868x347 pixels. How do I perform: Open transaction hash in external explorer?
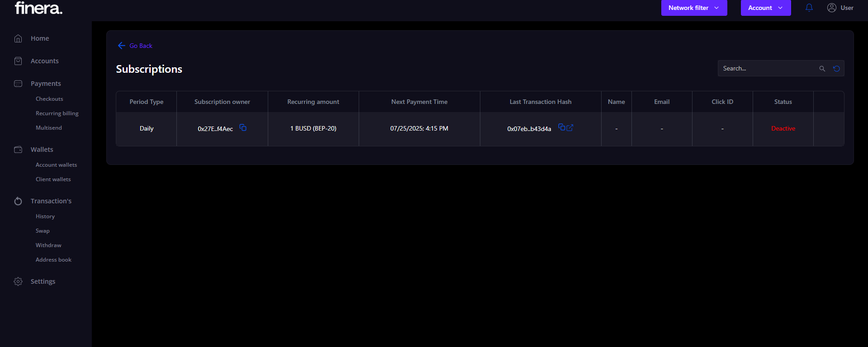570,128
